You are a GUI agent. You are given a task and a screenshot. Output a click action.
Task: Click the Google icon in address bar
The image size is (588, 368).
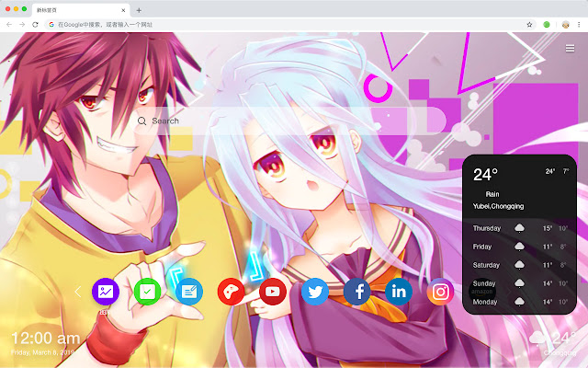(x=51, y=25)
